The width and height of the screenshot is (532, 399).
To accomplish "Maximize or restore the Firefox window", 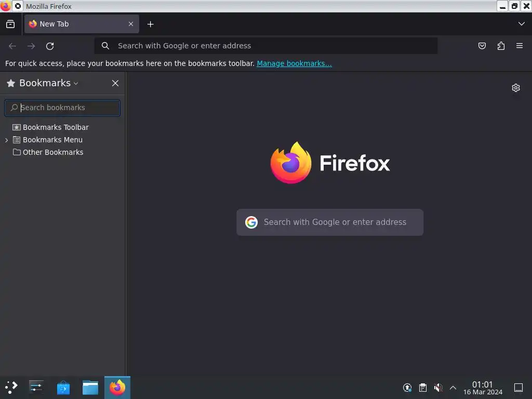I will 514,6.
